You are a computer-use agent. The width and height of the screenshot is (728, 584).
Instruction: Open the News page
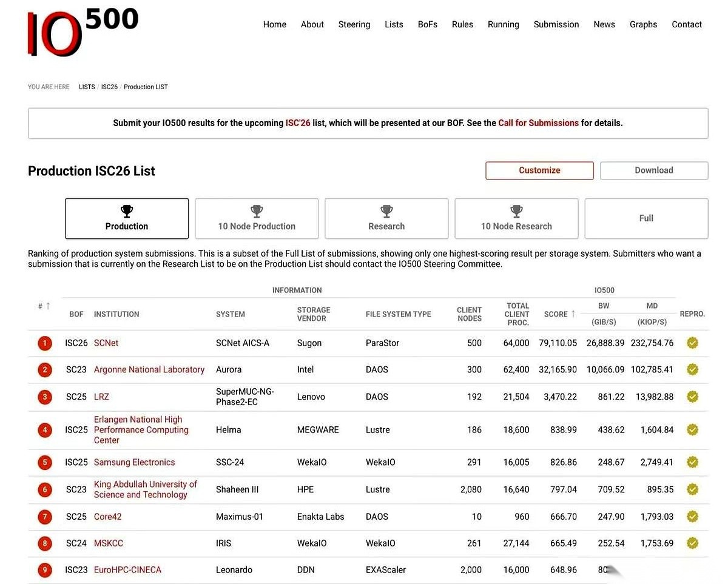pyautogui.click(x=604, y=24)
